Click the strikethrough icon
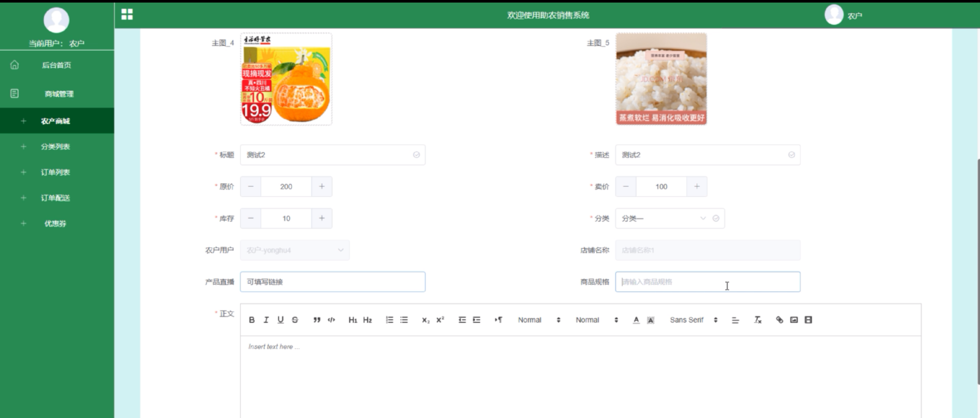The image size is (980, 418). point(295,320)
